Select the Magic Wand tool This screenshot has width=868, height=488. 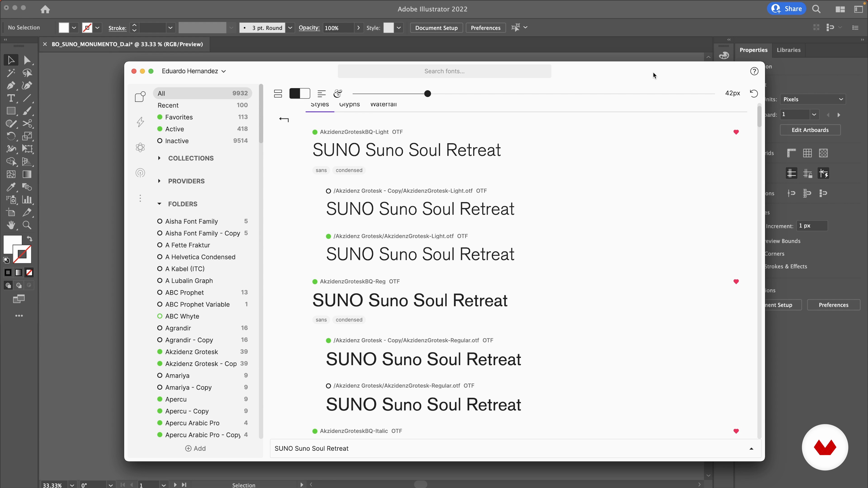click(11, 73)
